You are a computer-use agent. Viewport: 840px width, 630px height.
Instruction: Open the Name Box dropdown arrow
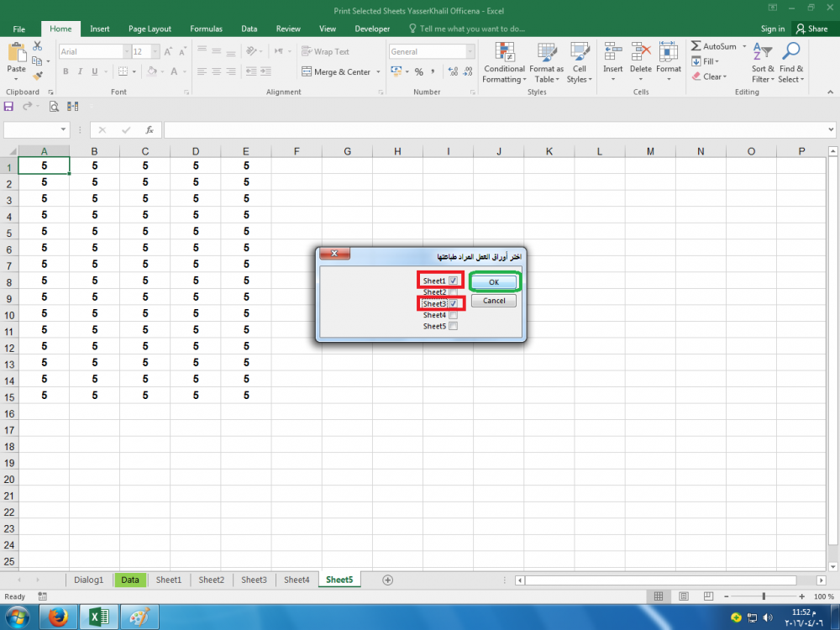click(63, 129)
